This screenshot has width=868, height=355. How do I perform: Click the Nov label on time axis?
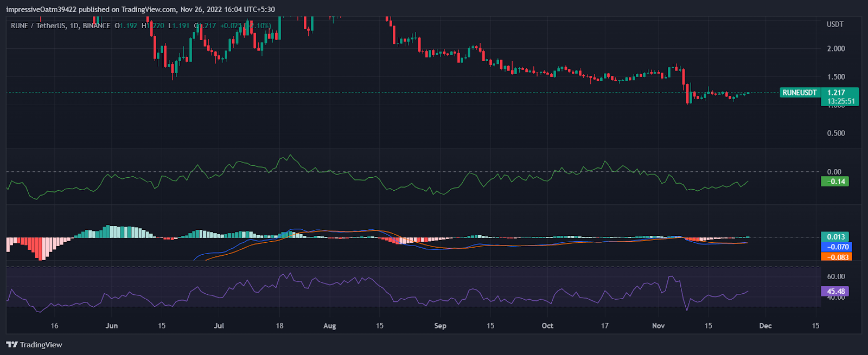tap(658, 326)
